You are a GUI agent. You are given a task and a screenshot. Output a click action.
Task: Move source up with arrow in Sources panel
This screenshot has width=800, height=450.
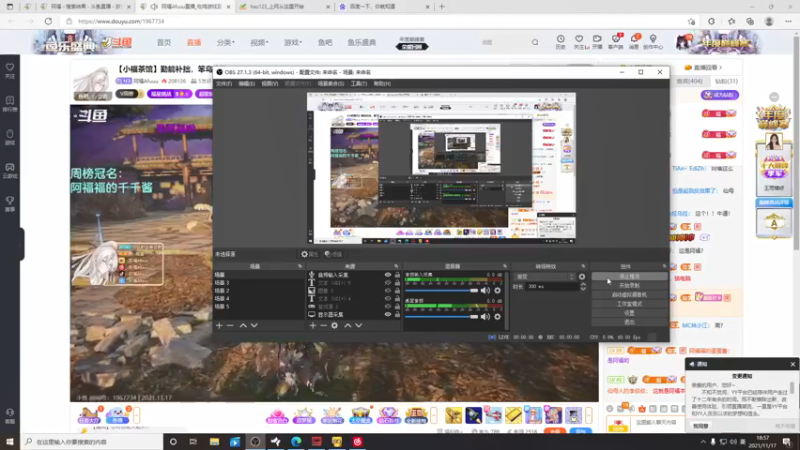pos(348,326)
